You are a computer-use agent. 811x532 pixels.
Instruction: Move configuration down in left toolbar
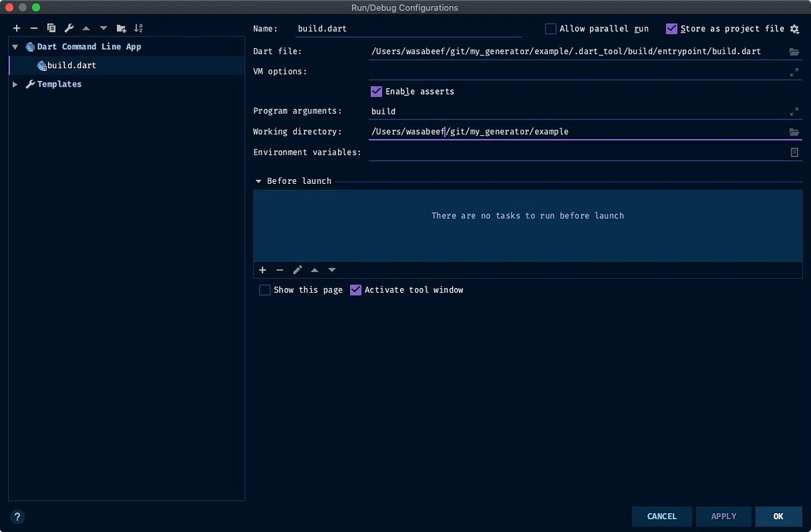tap(103, 28)
